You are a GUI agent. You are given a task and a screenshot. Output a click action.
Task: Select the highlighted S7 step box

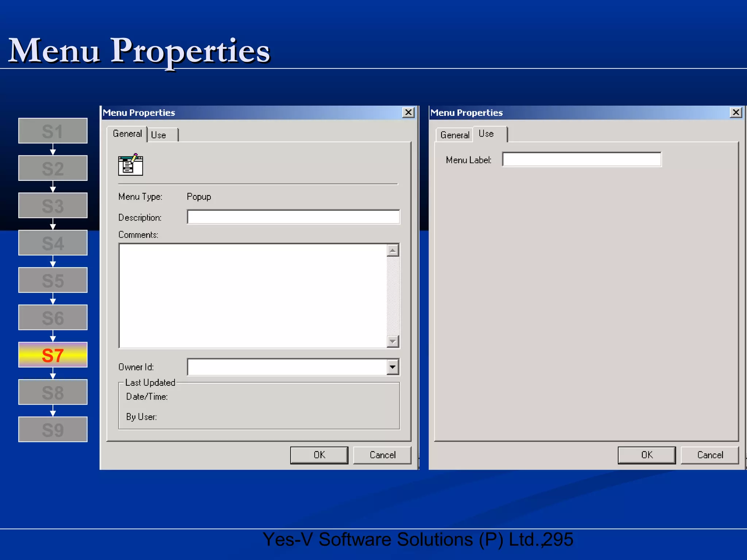(53, 355)
